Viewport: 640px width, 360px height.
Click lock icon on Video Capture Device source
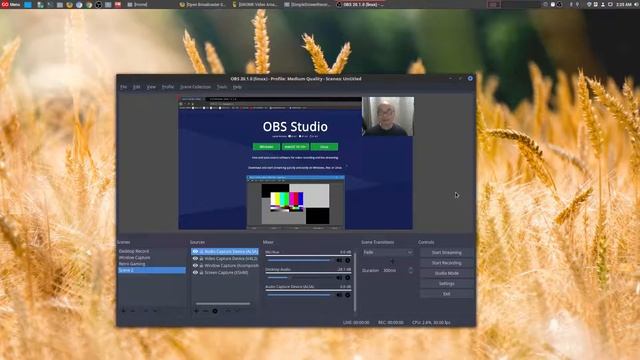pos(201,259)
